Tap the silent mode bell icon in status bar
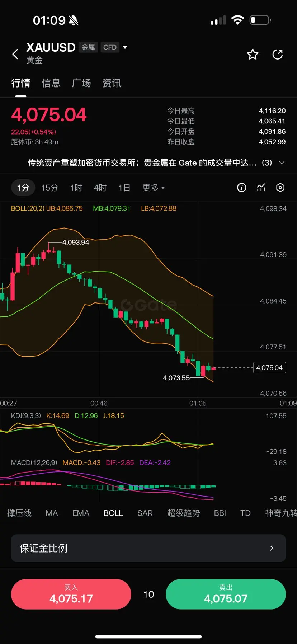The width and height of the screenshot is (297, 644). click(x=73, y=20)
